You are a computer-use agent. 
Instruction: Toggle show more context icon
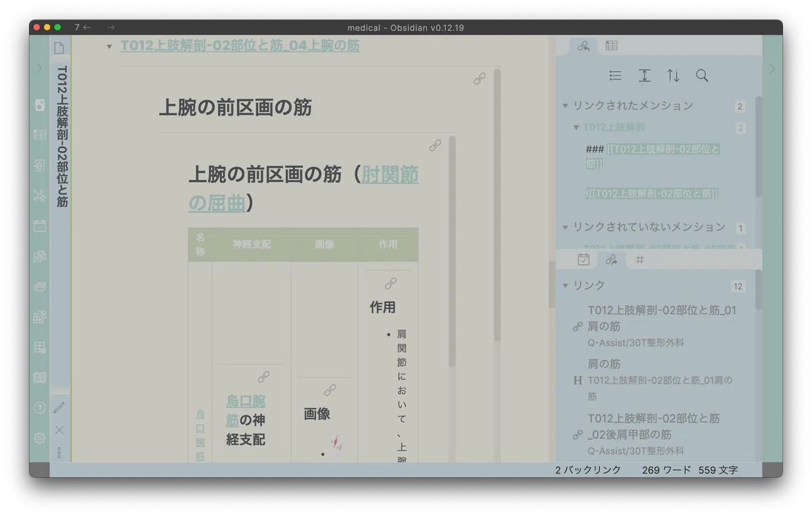(644, 76)
